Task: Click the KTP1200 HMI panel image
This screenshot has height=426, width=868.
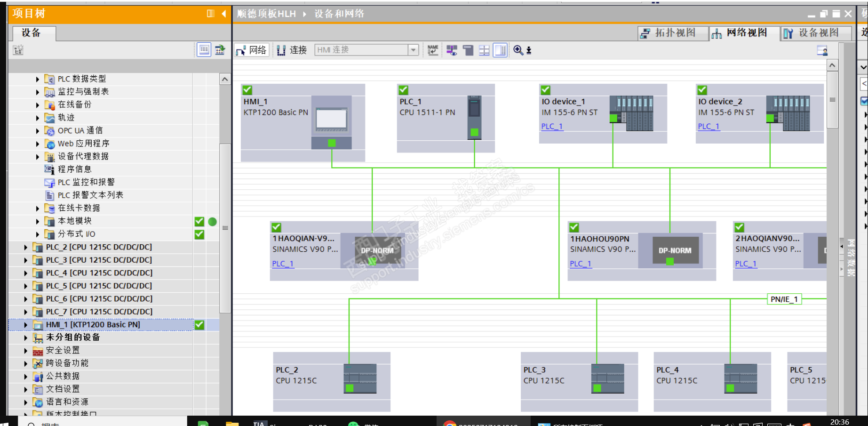Action: coord(332,122)
